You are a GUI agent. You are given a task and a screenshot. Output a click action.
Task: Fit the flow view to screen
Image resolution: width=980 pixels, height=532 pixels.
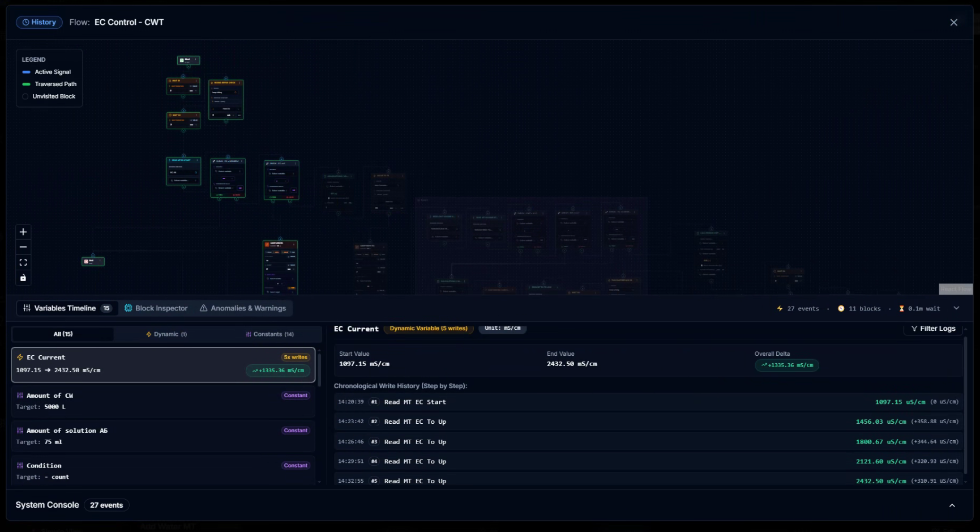pos(23,262)
